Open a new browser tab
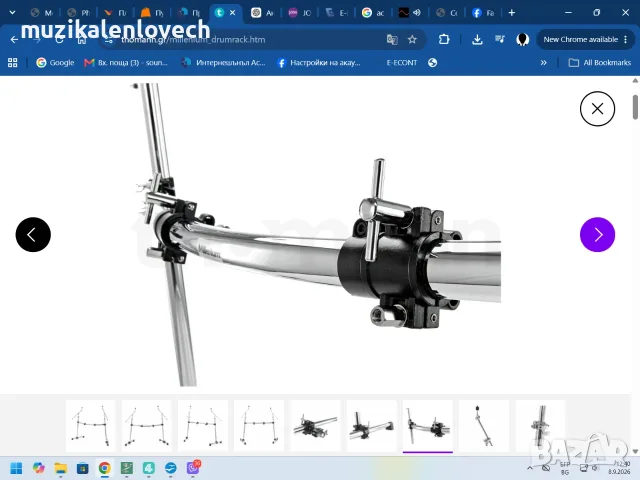Image resolution: width=640 pixels, height=480 pixels. (511, 13)
